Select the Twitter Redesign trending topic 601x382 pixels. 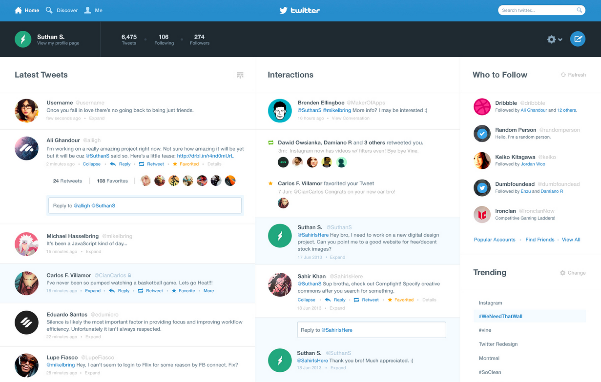coord(498,344)
